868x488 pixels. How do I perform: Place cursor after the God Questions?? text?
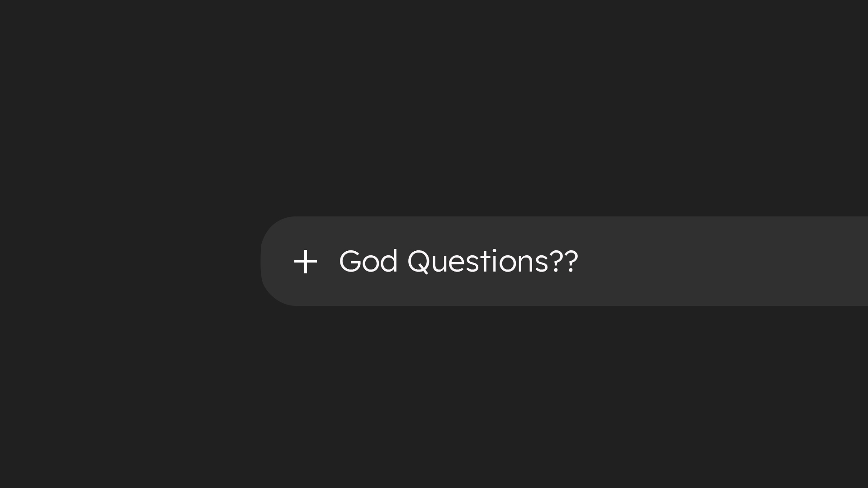click(580, 261)
